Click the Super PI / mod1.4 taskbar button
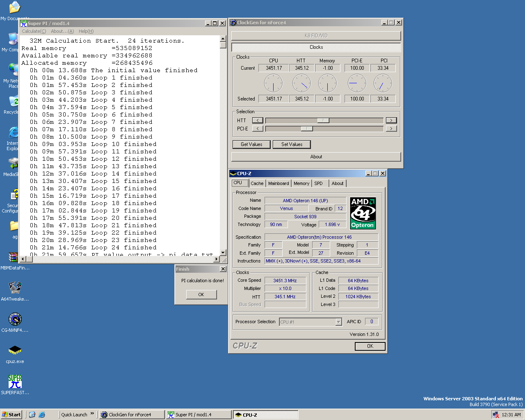Screen dimensions: 525x420 (199, 415)
